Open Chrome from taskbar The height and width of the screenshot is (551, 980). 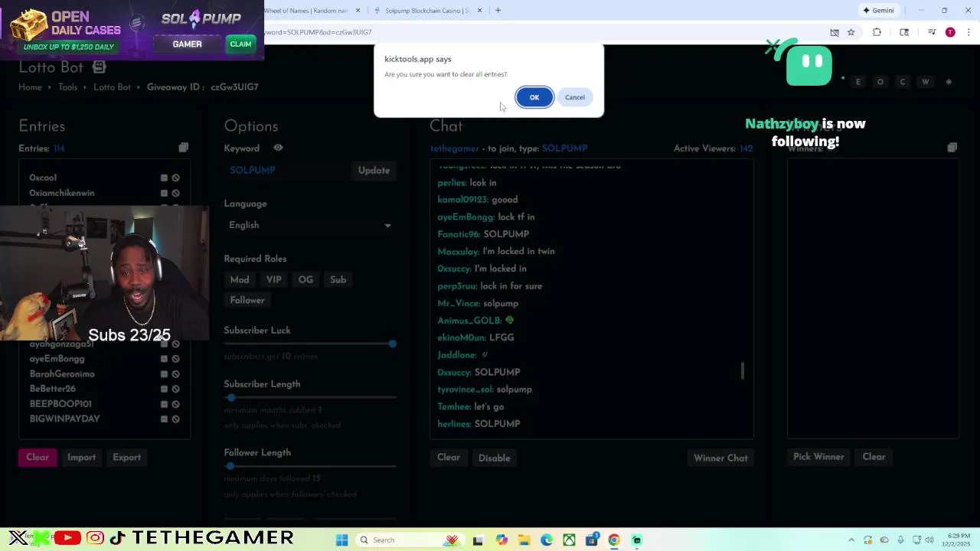coord(613,540)
